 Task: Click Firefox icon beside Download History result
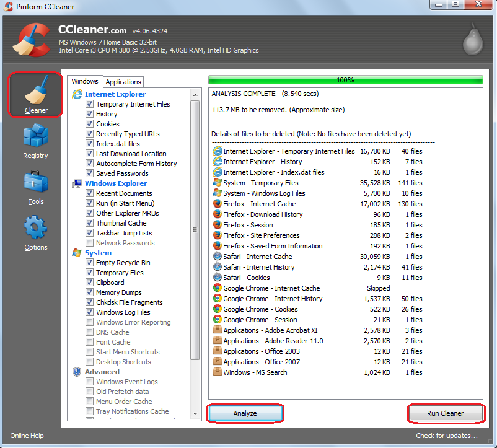(218, 214)
